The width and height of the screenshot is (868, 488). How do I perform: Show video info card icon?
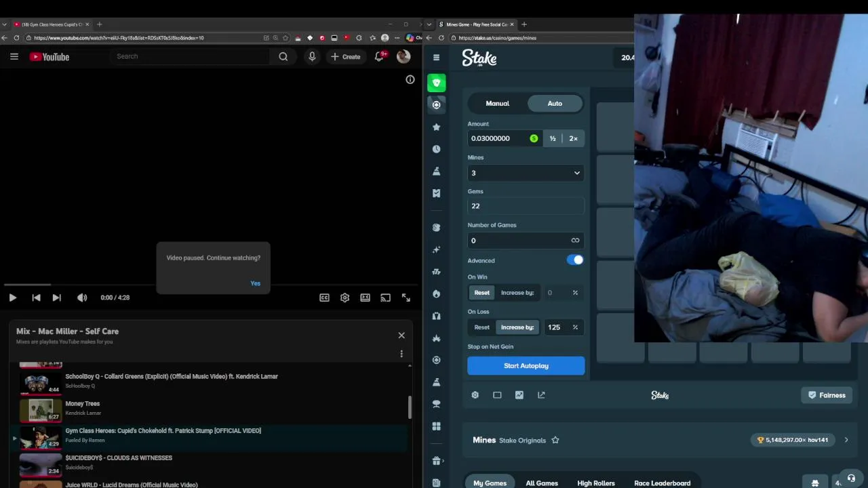(x=410, y=80)
